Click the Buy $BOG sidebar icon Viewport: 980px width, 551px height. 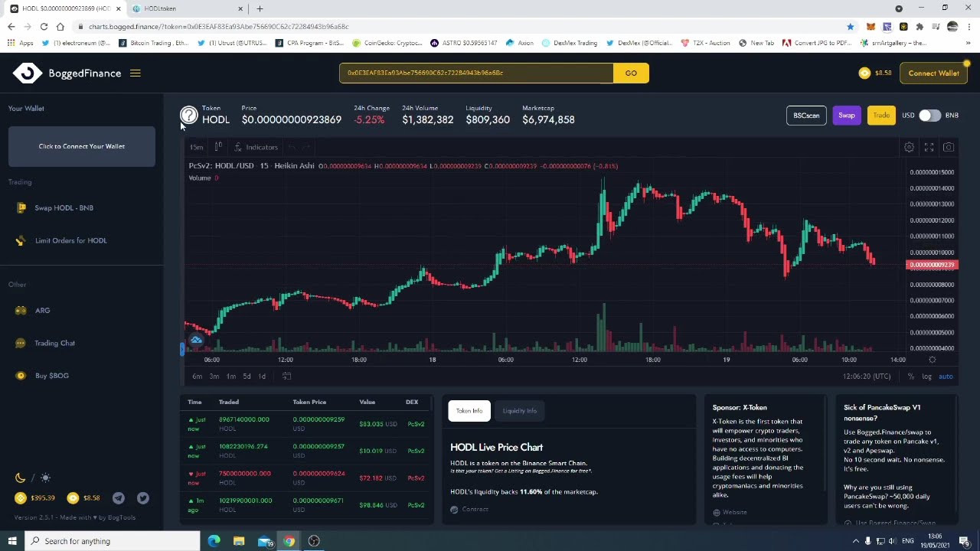click(21, 375)
